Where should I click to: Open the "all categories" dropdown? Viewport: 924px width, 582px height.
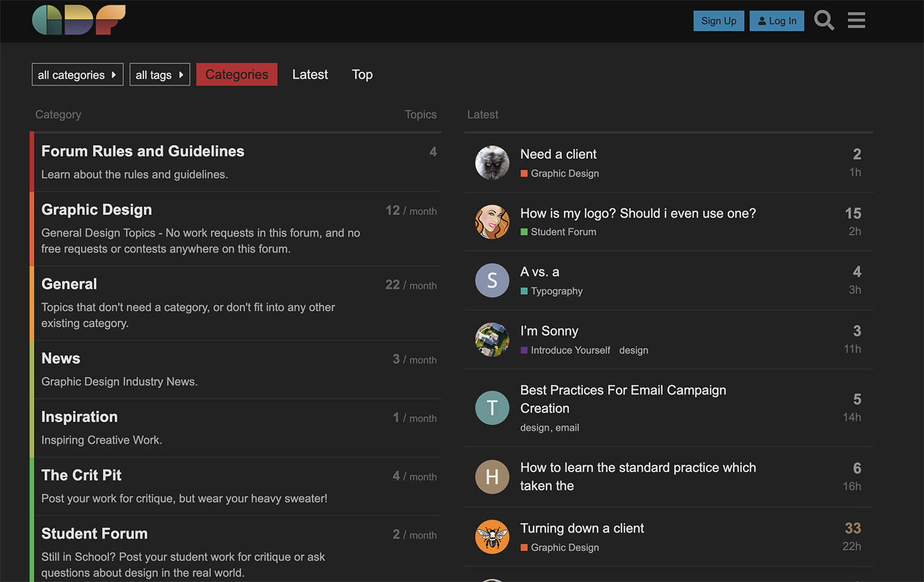(77, 74)
